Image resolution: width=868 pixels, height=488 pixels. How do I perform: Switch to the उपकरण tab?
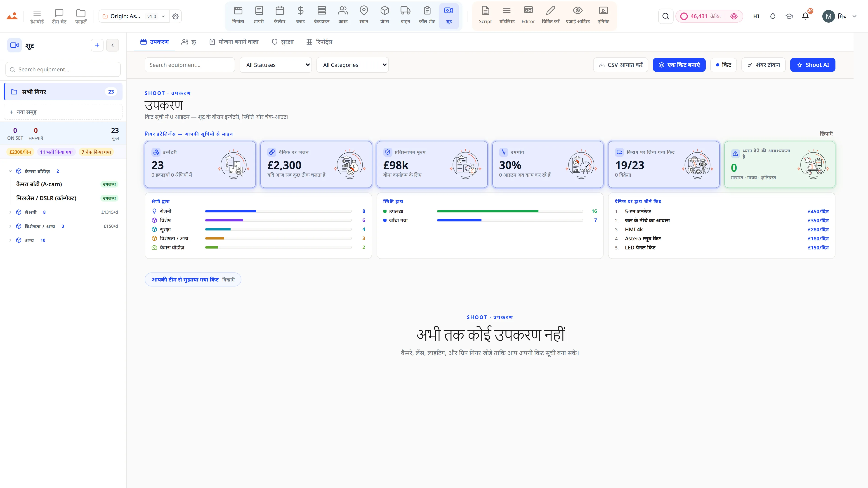pos(154,42)
